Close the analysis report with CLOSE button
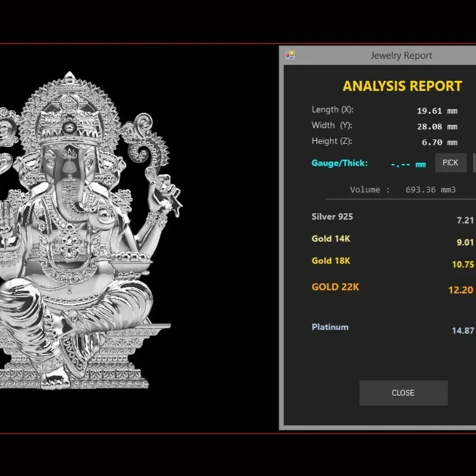476x476 pixels. (x=403, y=393)
